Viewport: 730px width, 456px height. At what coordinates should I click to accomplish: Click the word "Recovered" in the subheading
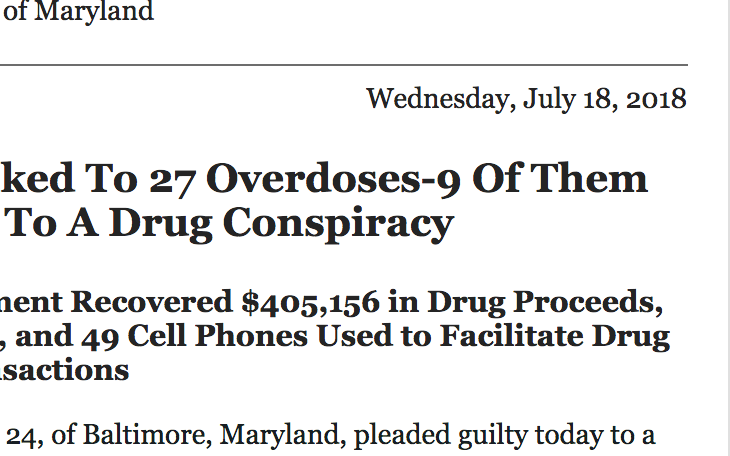152,302
